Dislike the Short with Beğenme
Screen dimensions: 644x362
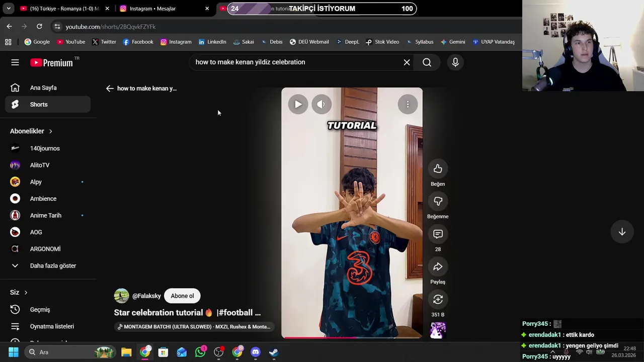tap(438, 202)
